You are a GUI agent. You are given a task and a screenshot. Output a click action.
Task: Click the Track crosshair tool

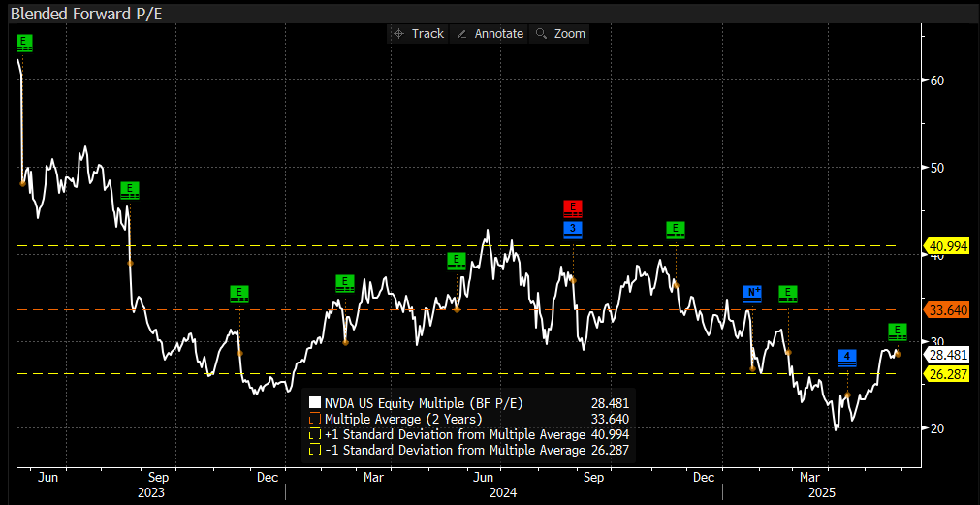(x=418, y=33)
